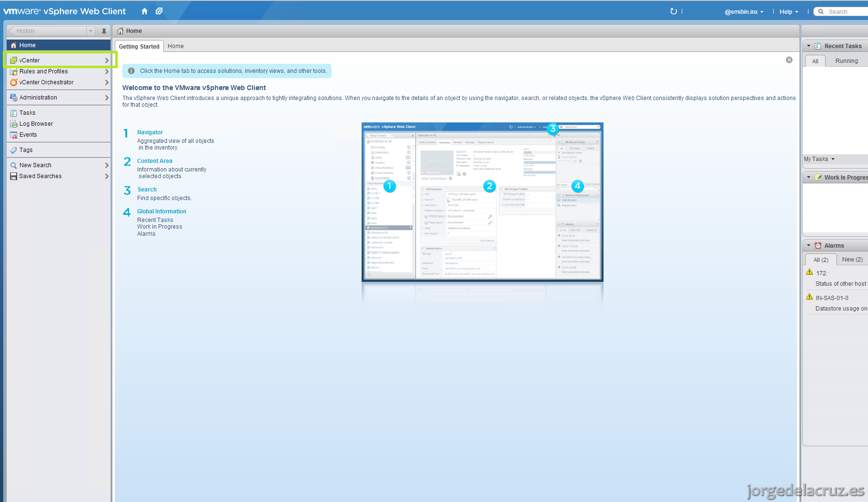This screenshot has width=868, height=502.
Task: Select the All (2) alarms tab
Action: [x=821, y=260]
